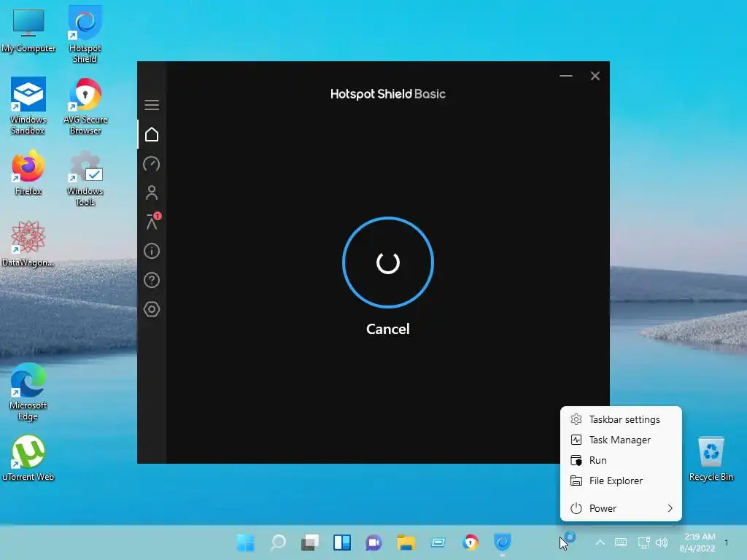Viewport: 747px width, 560px height.
Task: Open taskbar Search magnifier
Action: click(x=278, y=542)
